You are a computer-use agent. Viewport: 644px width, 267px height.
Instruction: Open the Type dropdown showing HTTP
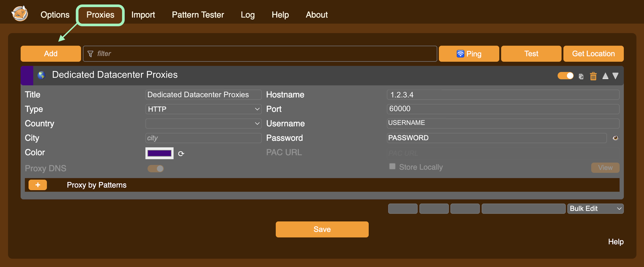tap(203, 109)
